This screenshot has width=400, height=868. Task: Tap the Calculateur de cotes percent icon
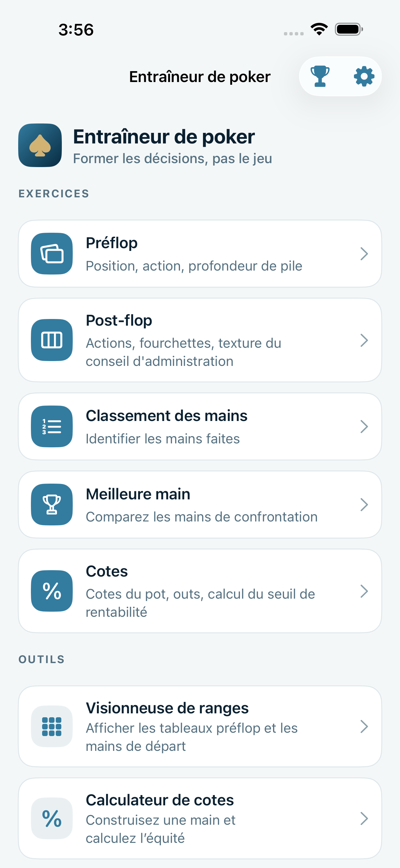[52, 818]
